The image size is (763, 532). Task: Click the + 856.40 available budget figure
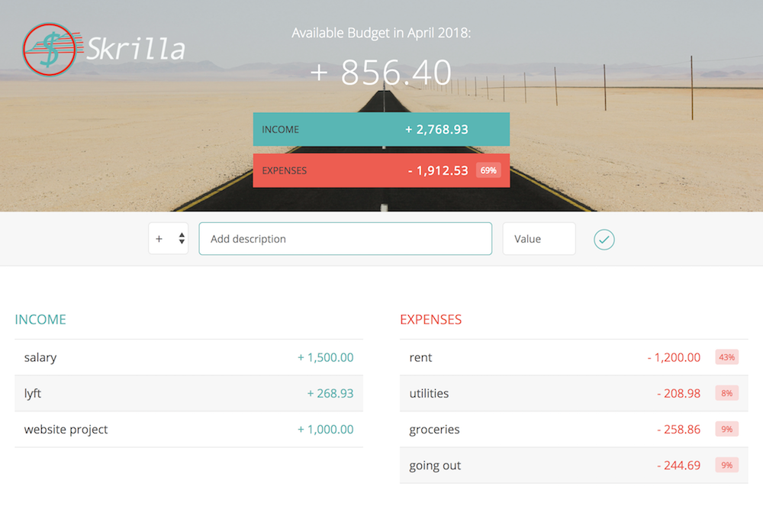381,73
